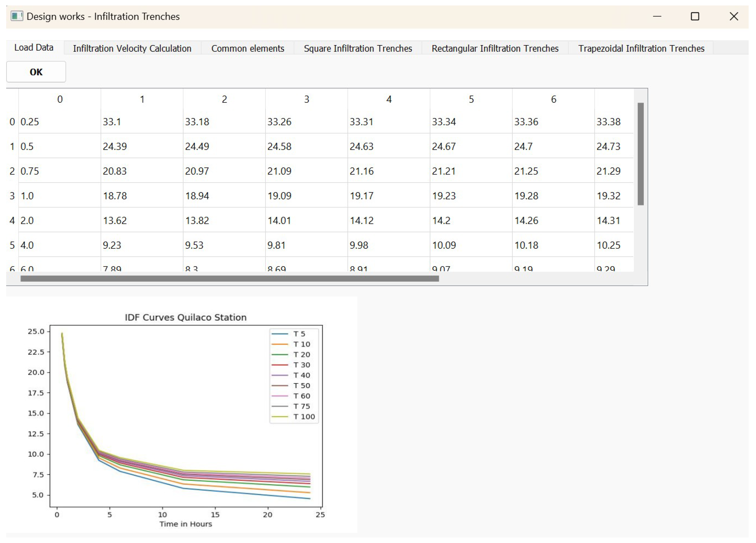Close the Design works window
Image resolution: width=756 pixels, height=543 pixels.
(733, 16)
